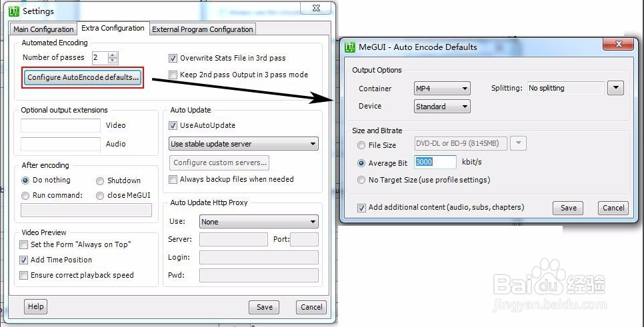Cancel the Settings window
This screenshot has width=644, height=327.
click(x=311, y=307)
